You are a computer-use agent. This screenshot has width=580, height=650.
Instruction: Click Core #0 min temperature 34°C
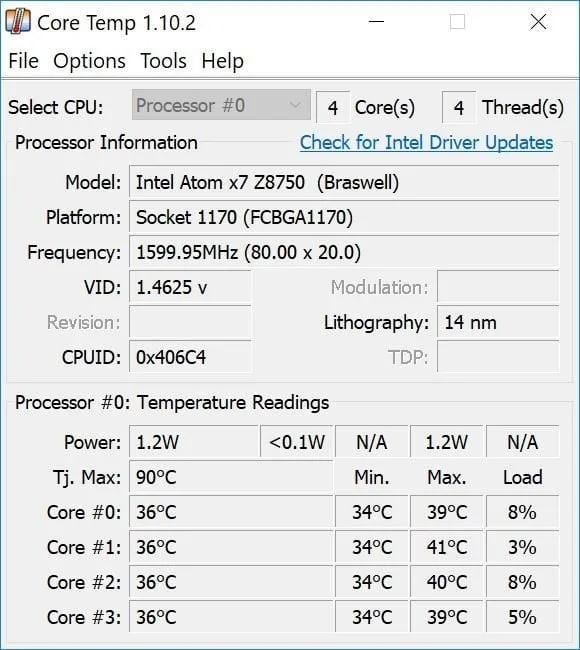[x=372, y=512]
